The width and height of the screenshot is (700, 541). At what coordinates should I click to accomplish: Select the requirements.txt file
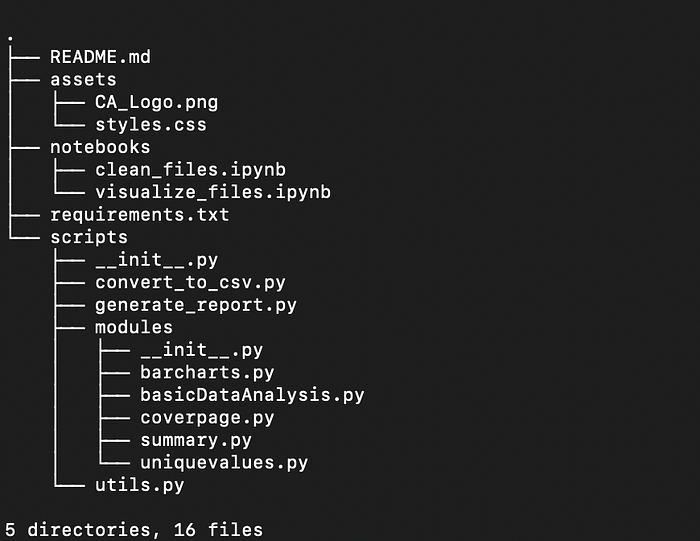pos(139,215)
